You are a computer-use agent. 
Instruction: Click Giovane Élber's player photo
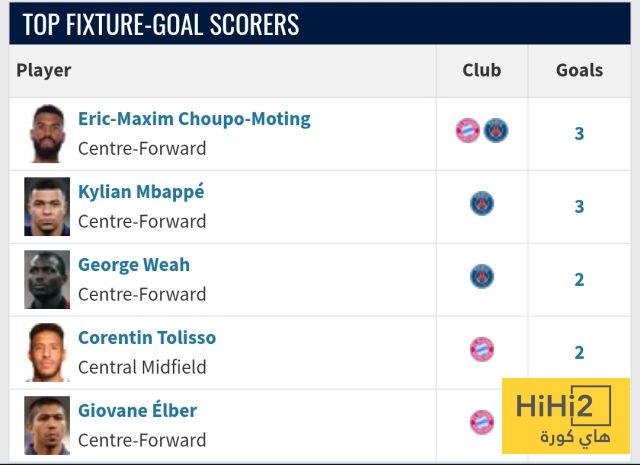tap(47, 425)
